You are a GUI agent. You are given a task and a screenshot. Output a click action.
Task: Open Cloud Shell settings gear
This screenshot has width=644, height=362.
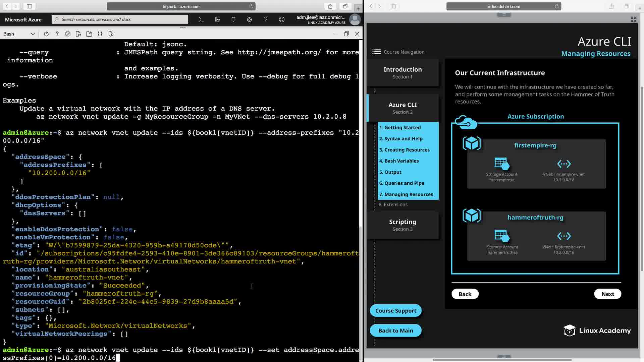[68, 34]
